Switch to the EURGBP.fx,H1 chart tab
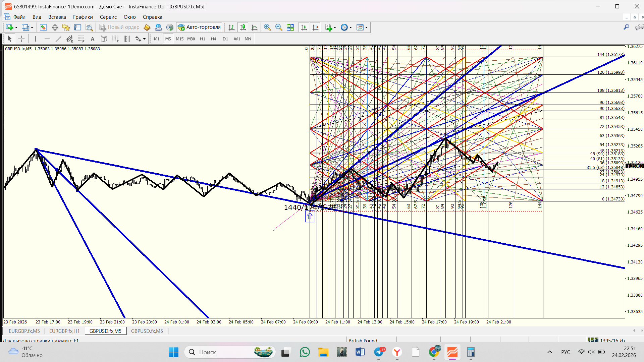Viewport: 644px width, 362px height. (x=64, y=331)
